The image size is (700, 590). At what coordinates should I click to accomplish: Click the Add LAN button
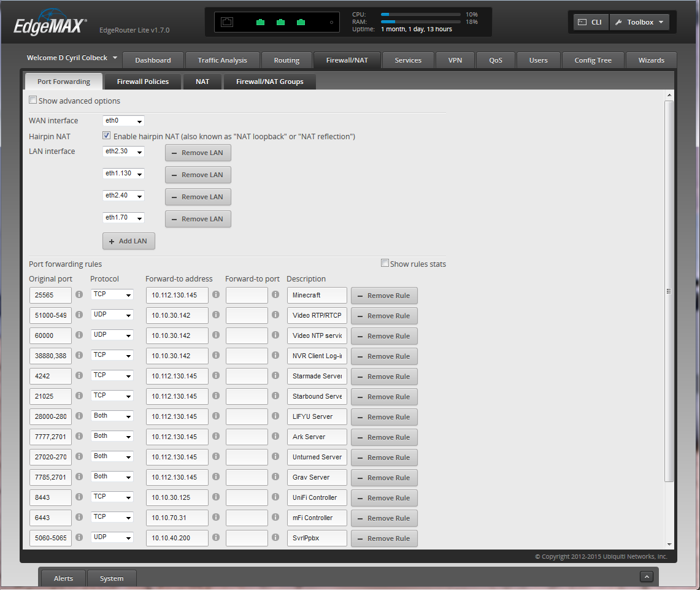(x=129, y=241)
